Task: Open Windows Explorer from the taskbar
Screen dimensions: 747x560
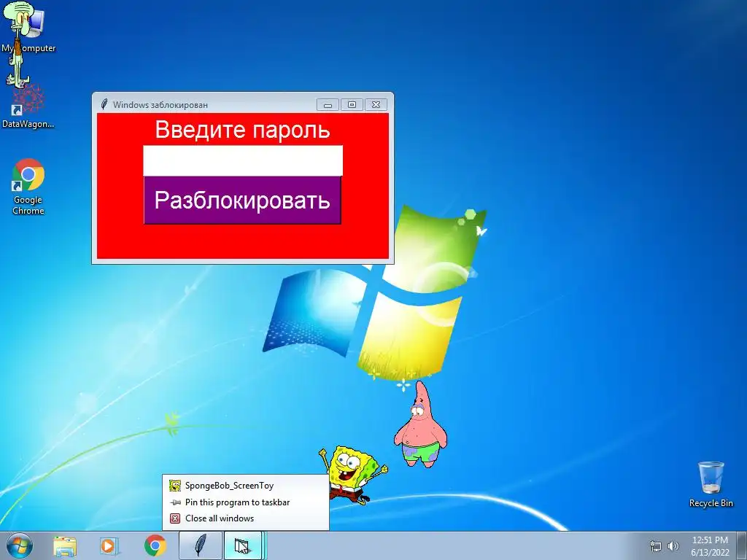Action: [65, 546]
